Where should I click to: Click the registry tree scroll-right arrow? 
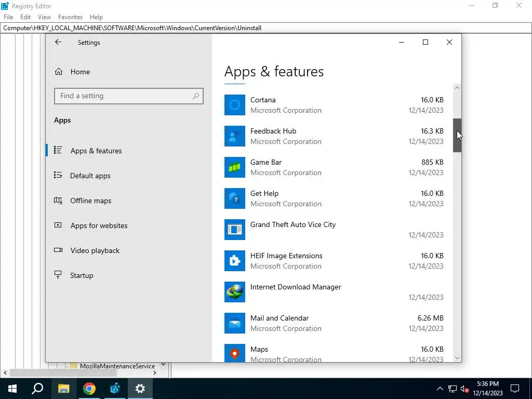tap(155, 373)
